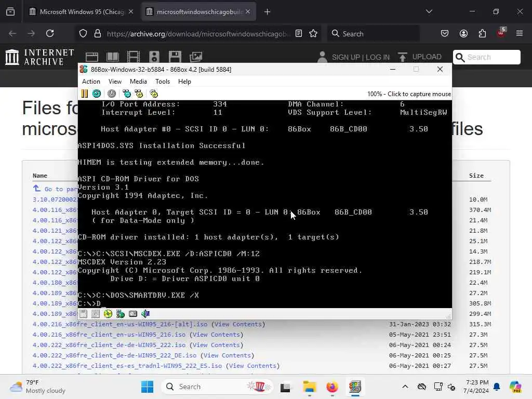Open the Action menu in 86Box

click(x=91, y=82)
